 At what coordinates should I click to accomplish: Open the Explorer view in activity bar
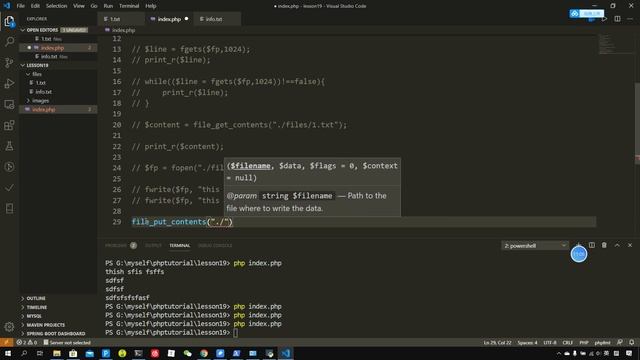coord(9,21)
